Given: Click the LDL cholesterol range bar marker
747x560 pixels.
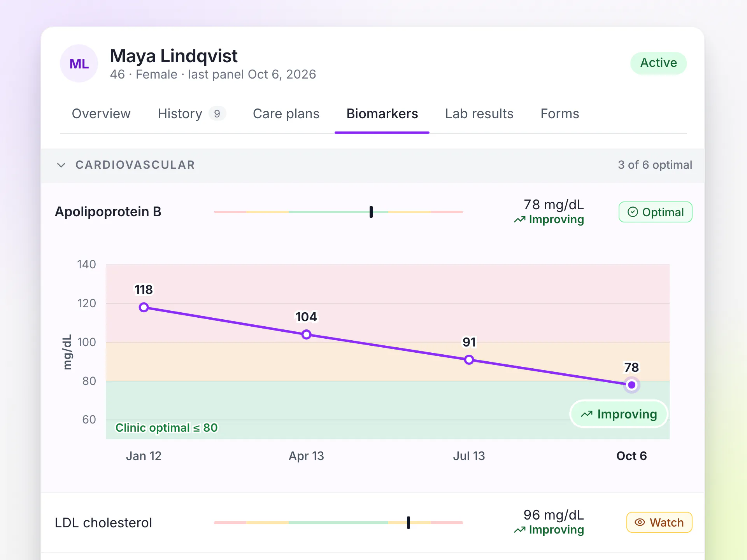Looking at the screenshot, I should tap(409, 523).
